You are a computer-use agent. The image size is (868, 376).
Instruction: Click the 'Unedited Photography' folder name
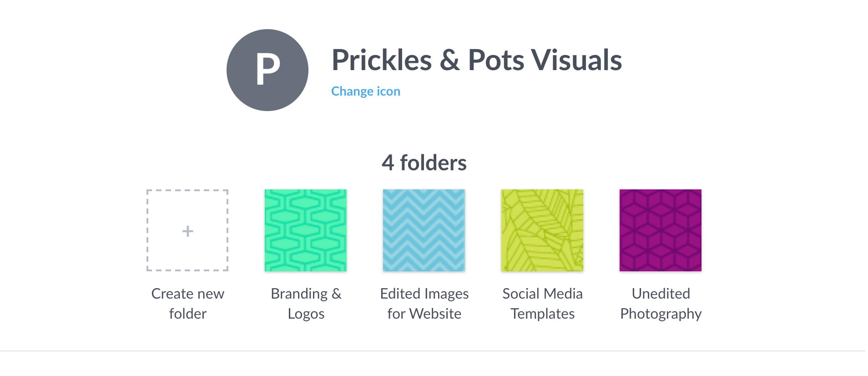[661, 304]
